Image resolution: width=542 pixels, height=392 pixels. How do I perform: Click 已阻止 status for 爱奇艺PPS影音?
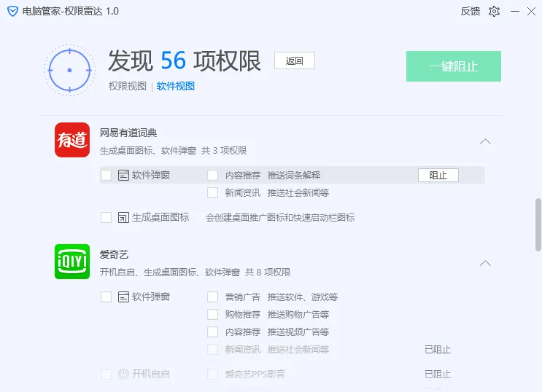438,374
